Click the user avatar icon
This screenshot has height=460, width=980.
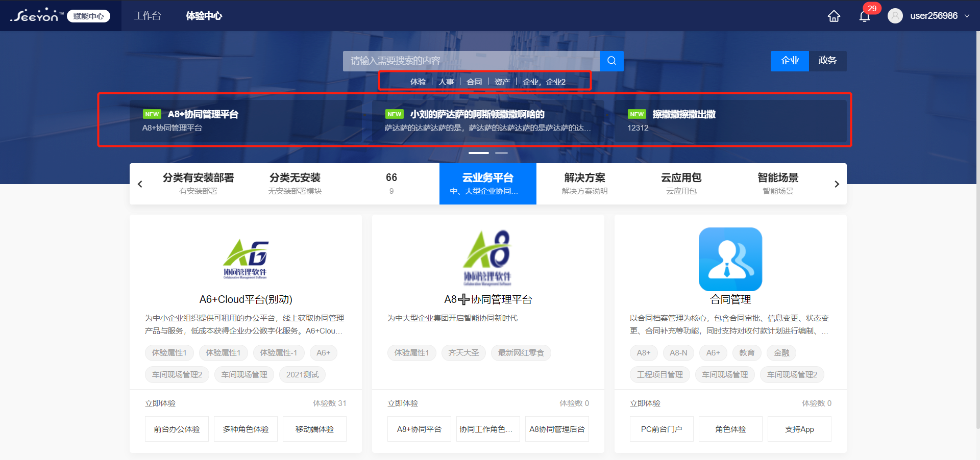click(x=895, y=16)
